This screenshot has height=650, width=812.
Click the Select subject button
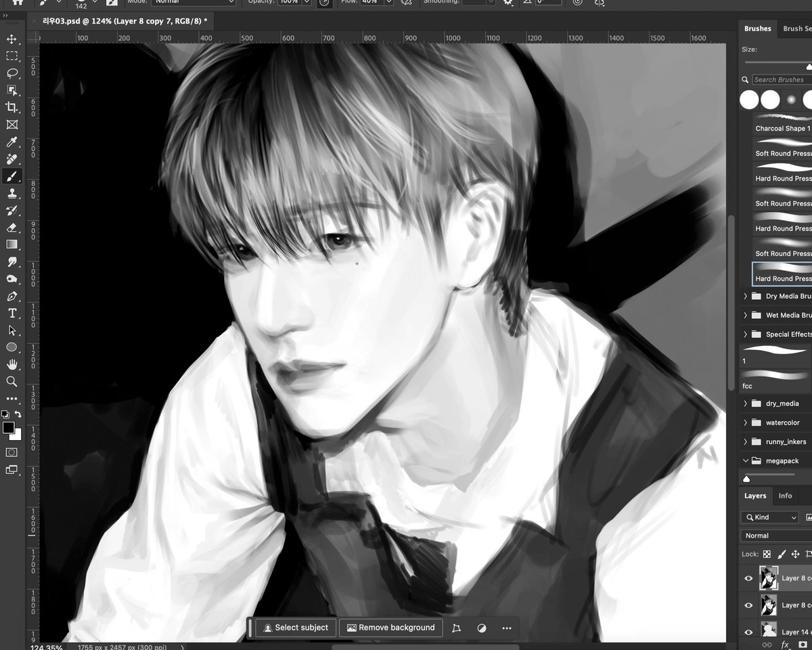click(x=296, y=628)
